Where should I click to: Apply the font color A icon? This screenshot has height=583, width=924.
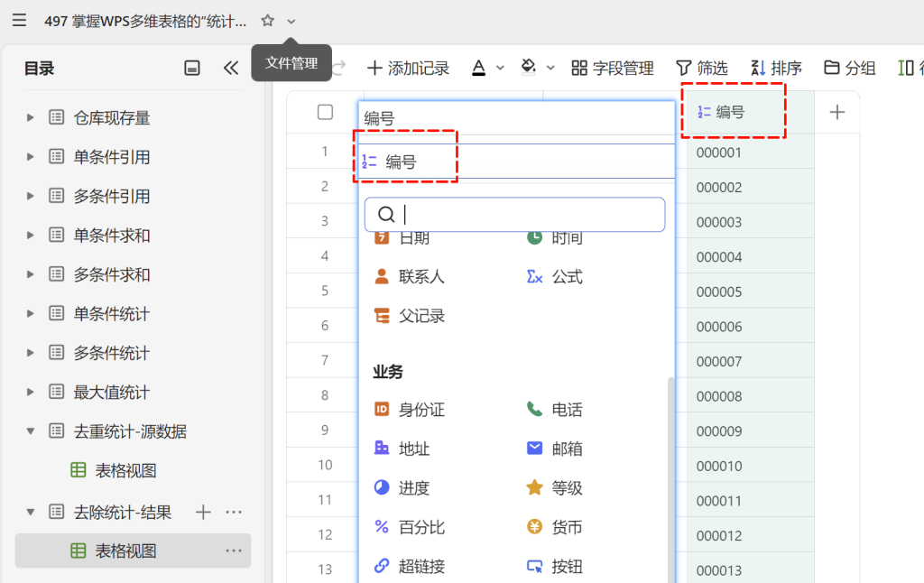[478, 69]
